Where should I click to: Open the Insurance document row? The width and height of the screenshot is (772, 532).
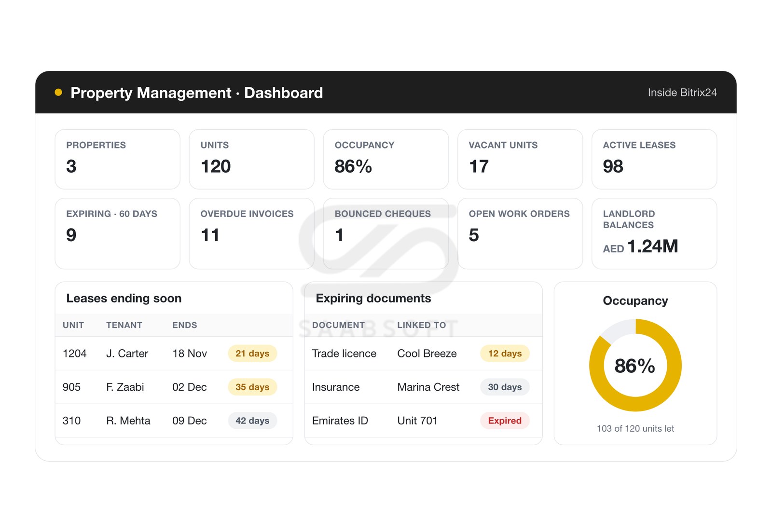[423, 387]
